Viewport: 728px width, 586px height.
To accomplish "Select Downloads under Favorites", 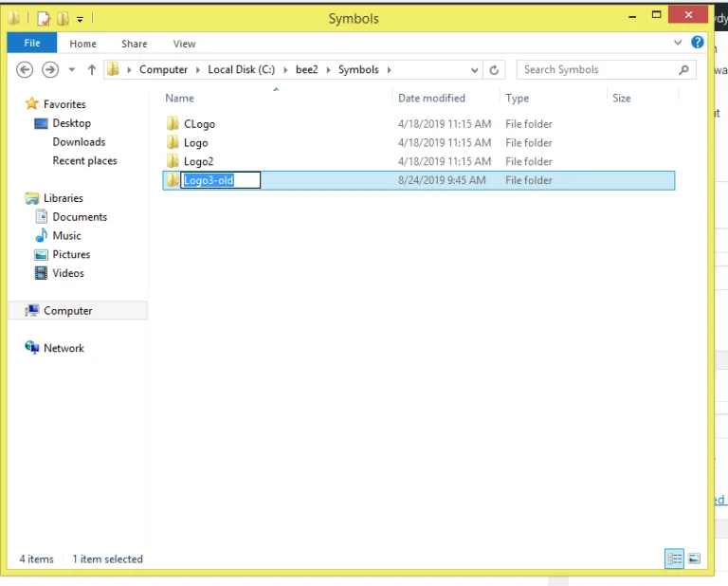I will pyautogui.click(x=79, y=142).
